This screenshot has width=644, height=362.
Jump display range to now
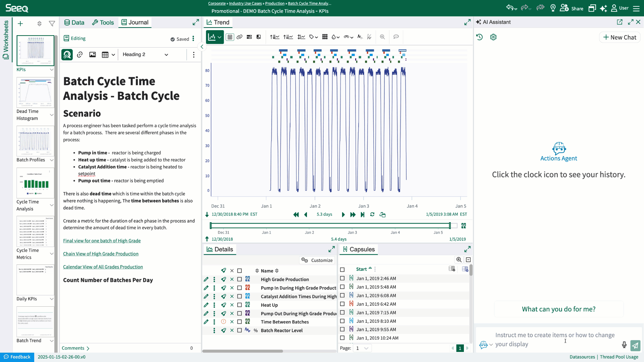[363, 215]
